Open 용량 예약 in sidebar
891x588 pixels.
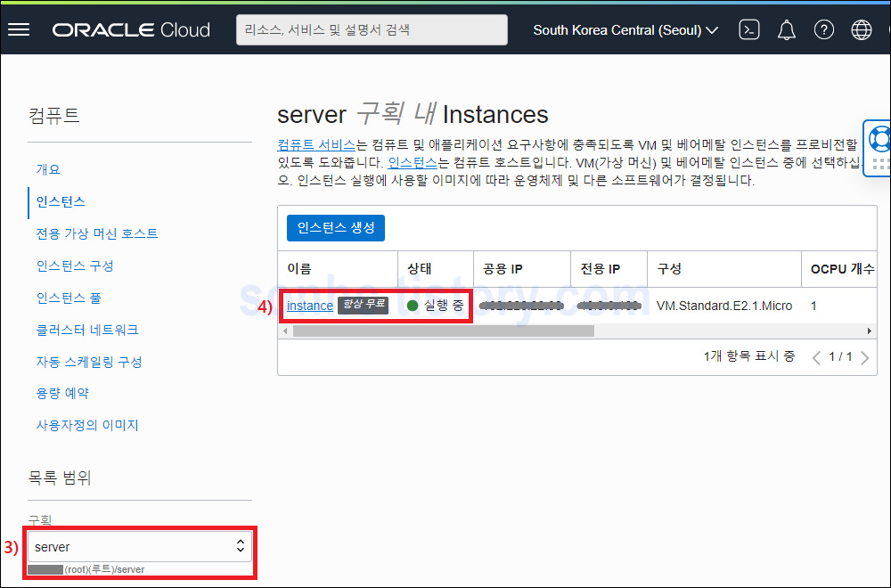tap(62, 393)
